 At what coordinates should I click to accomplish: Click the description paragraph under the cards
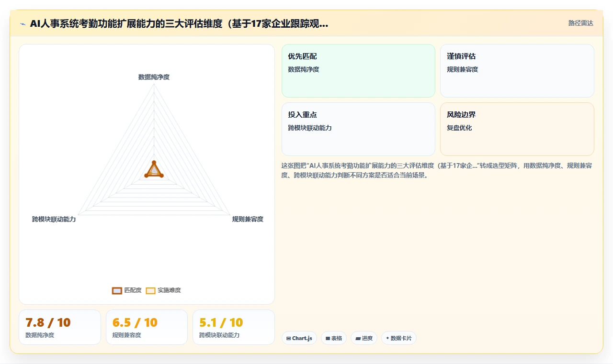click(x=437, y=170)
